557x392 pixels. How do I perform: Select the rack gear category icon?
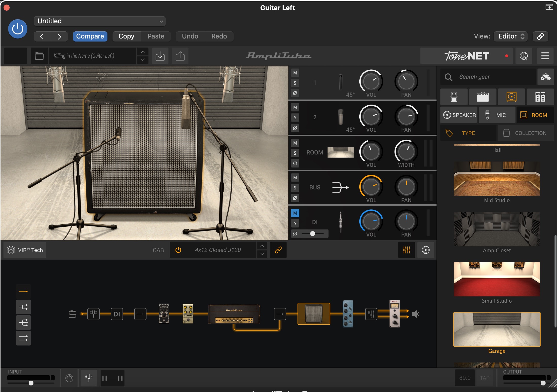[x=540, y=97]
